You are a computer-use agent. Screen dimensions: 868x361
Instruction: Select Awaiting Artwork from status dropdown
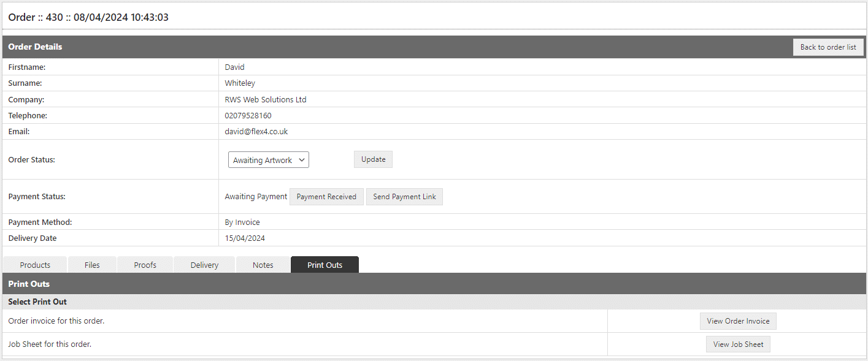pos(268,159)
